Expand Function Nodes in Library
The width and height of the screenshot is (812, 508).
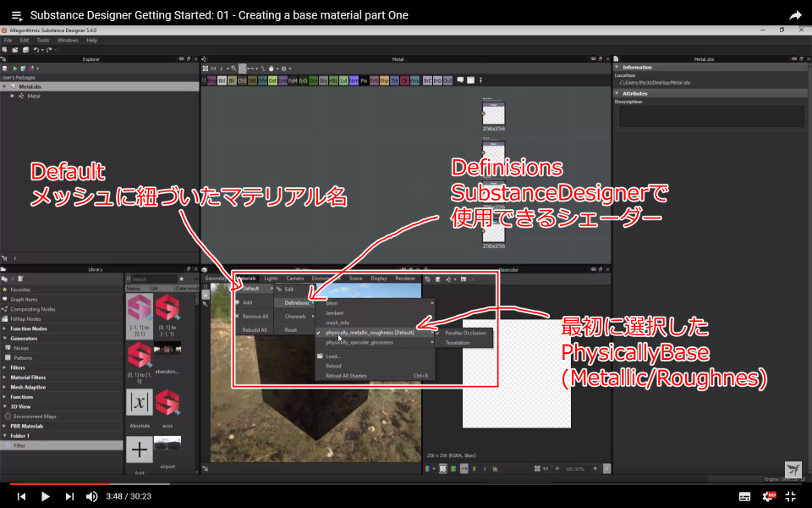coord(5,329)
